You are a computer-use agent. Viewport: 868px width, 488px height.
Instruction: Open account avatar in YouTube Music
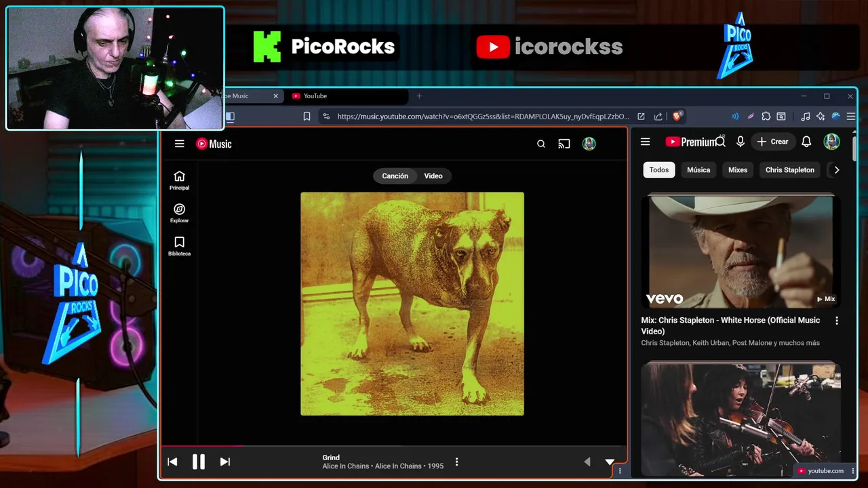(589, 144)
